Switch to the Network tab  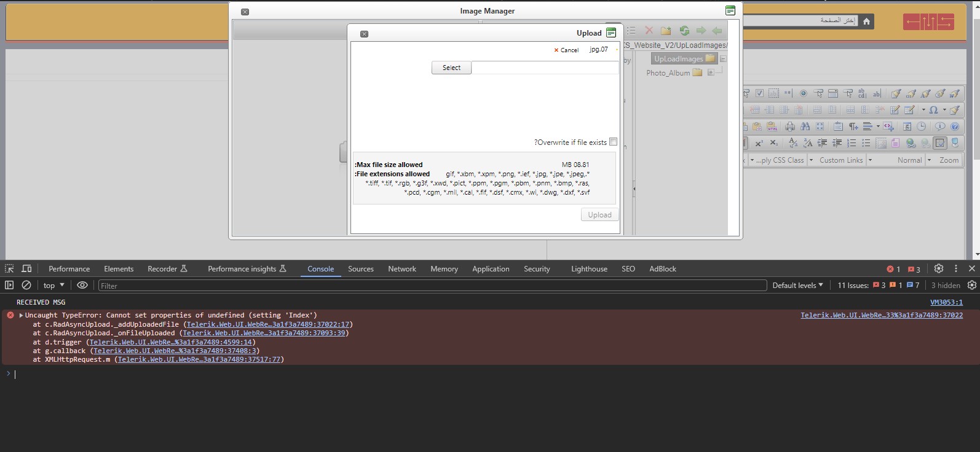pyautogui.click(x=401, y=269)
